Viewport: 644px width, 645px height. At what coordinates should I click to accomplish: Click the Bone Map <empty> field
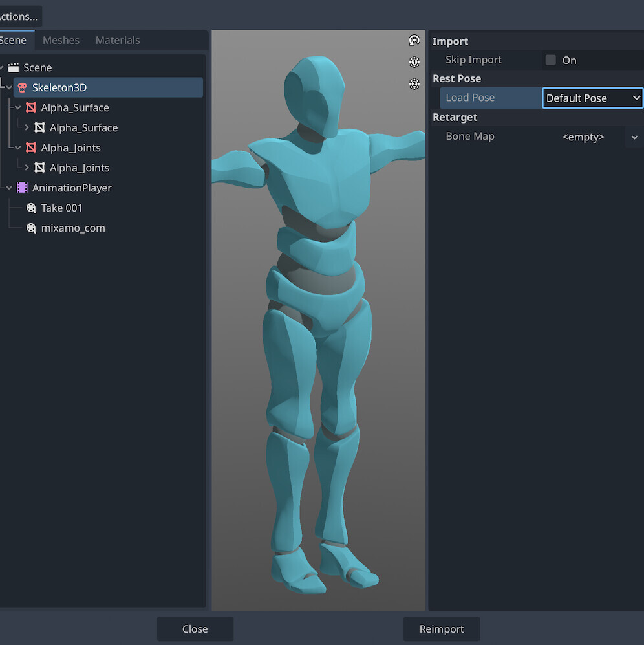coord(583,137)
